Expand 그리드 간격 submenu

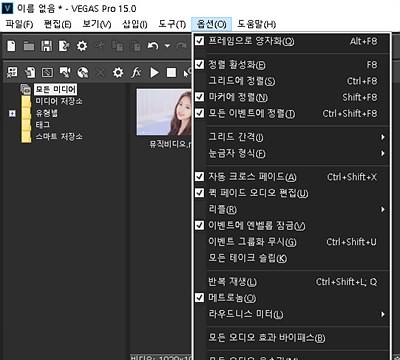[291, 137]
